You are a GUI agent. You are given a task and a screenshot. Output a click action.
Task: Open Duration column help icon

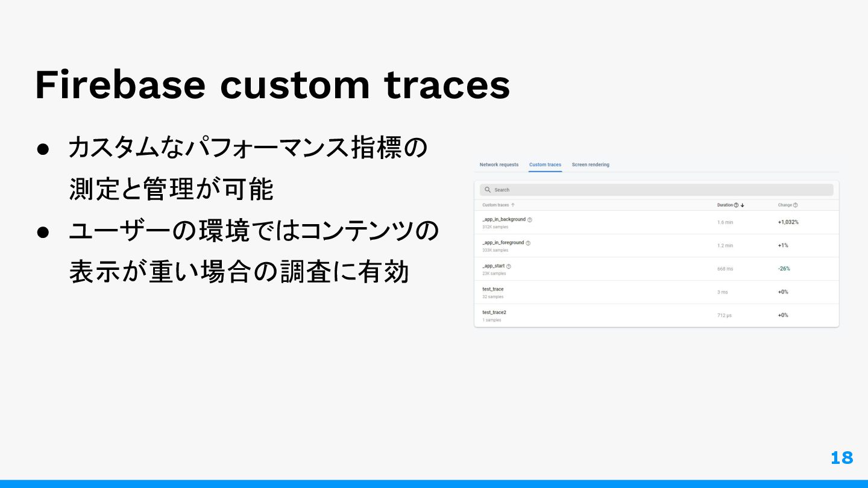pos(736,205)
